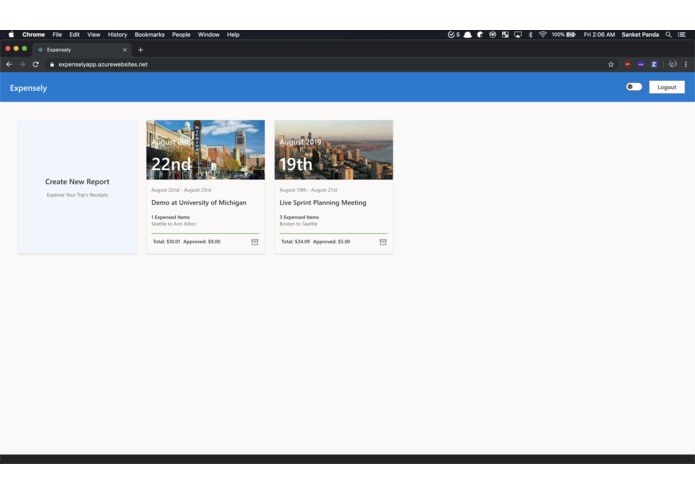Open the Edit menu

pyautogui.click(x=74, y=35)
